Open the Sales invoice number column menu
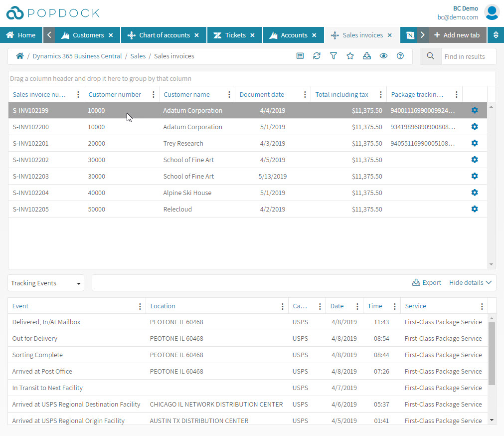Image resolution: width=504 pixels, height=436 pixels. pos(78,94)
